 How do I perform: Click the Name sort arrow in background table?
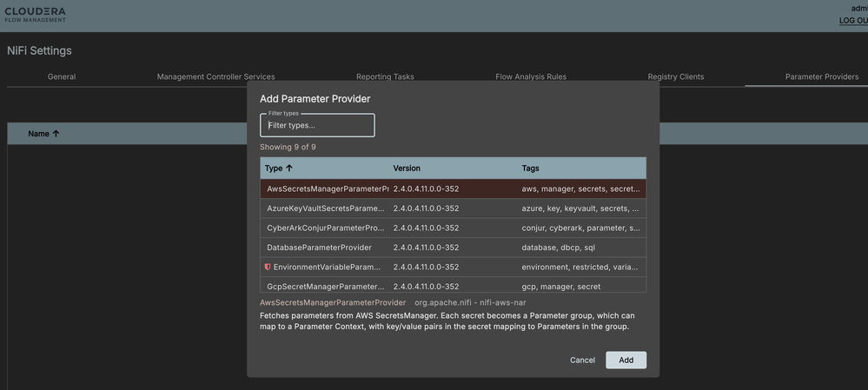coord(56,134)
